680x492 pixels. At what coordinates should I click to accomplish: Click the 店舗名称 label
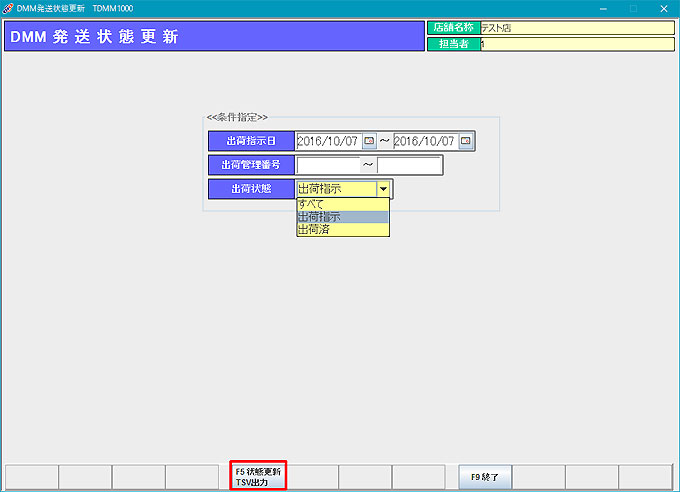pos(454,28)
